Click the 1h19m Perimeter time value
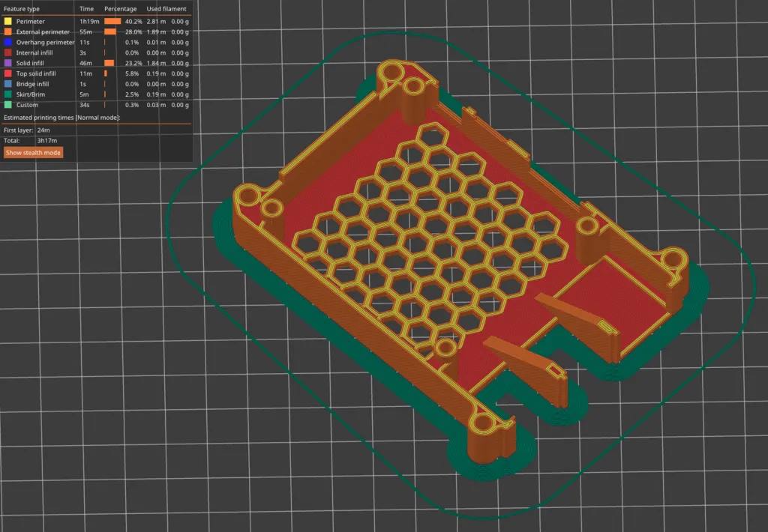 click(90, 22)
